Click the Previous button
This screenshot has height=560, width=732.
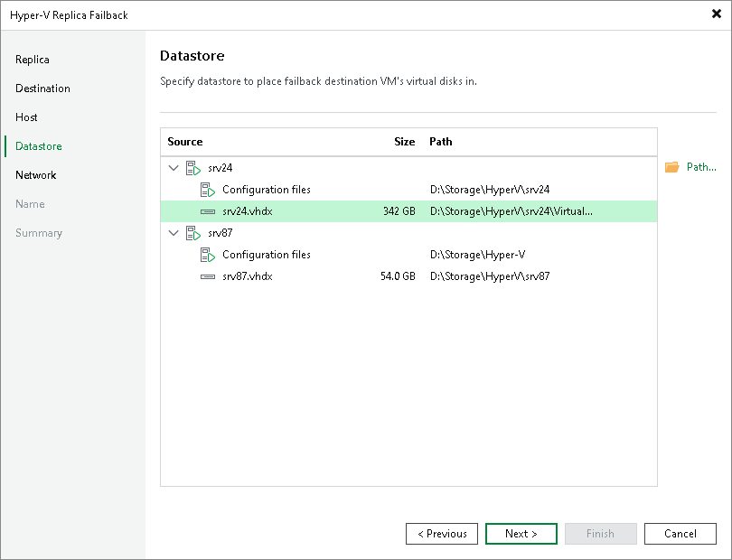[x=442, y=534]
